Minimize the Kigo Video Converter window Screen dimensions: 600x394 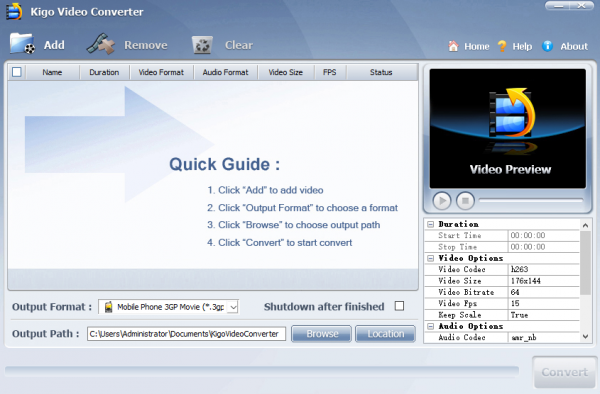[558, 6]
